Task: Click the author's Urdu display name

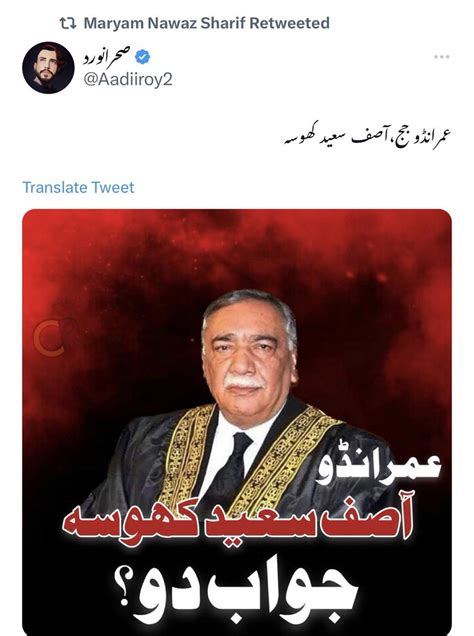Action: click(107, 57)
